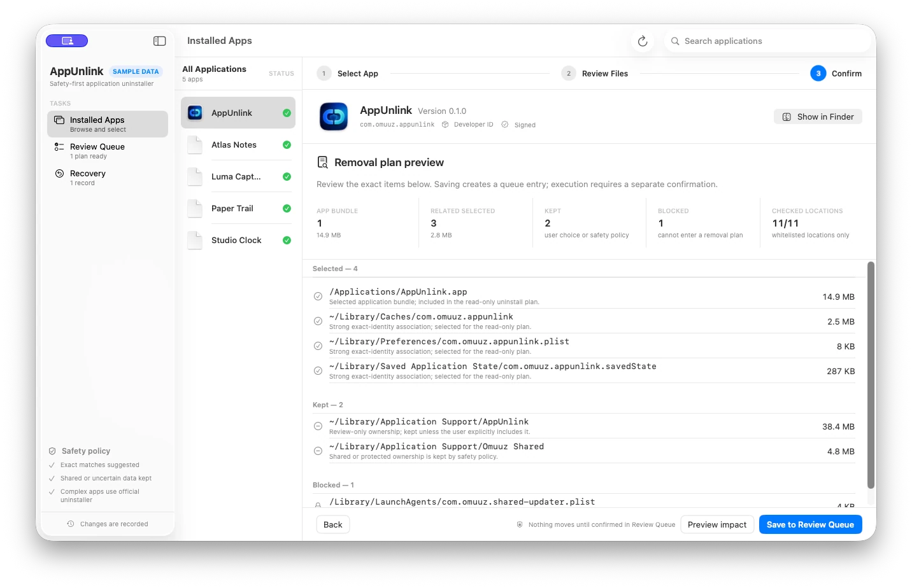
Task: Select Atlas Notes in the app list
Action: coord(238,144)
